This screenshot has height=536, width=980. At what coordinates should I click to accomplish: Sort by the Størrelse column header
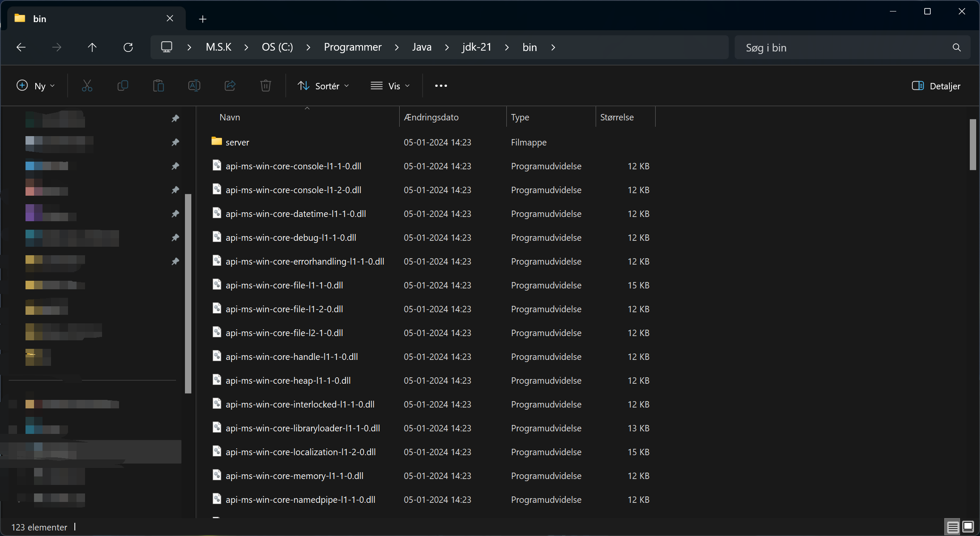click(625, 117)
